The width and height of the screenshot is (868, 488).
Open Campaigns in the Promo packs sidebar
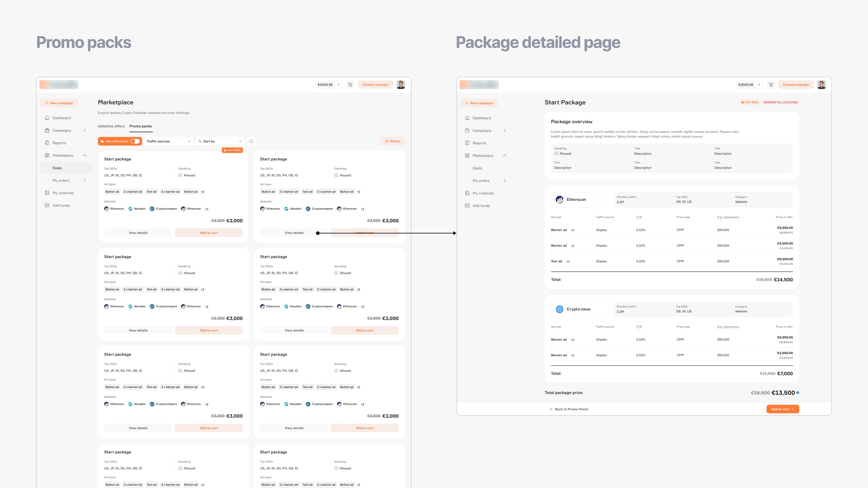click(62, 130)
